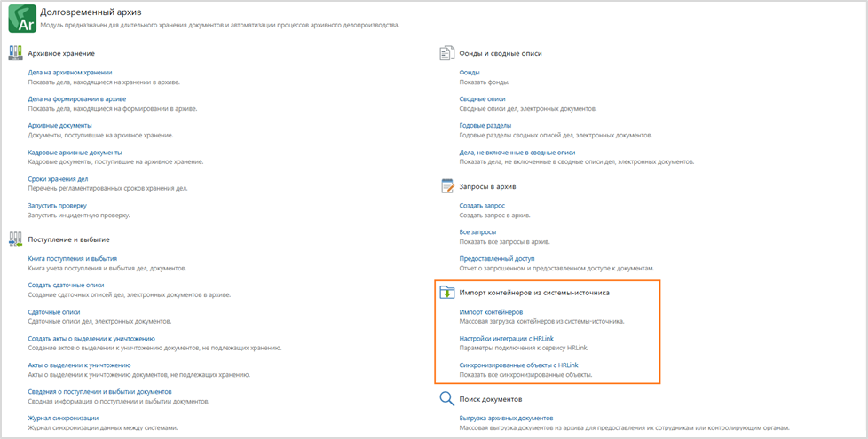Image resolution: width=868 pixels, height=439 pixels.
Task: Click the Поиск документов magnifier icon
Action: 447,399
